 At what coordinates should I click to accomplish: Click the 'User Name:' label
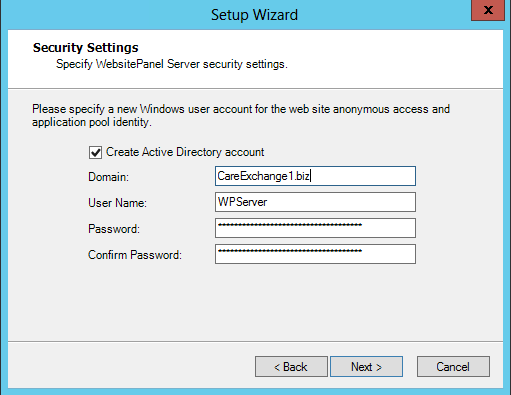(x=117, y=203)
